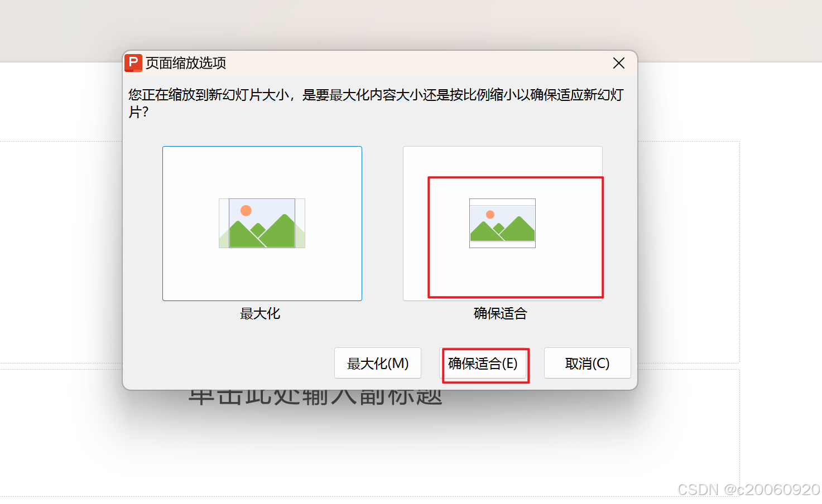
Task: Click the PowerPoint logo in dialog title bar
Action: pos(133,63)
